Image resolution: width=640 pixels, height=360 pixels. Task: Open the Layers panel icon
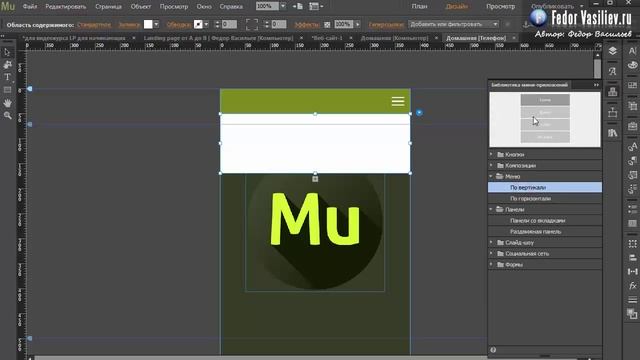[x=612, y=51]
